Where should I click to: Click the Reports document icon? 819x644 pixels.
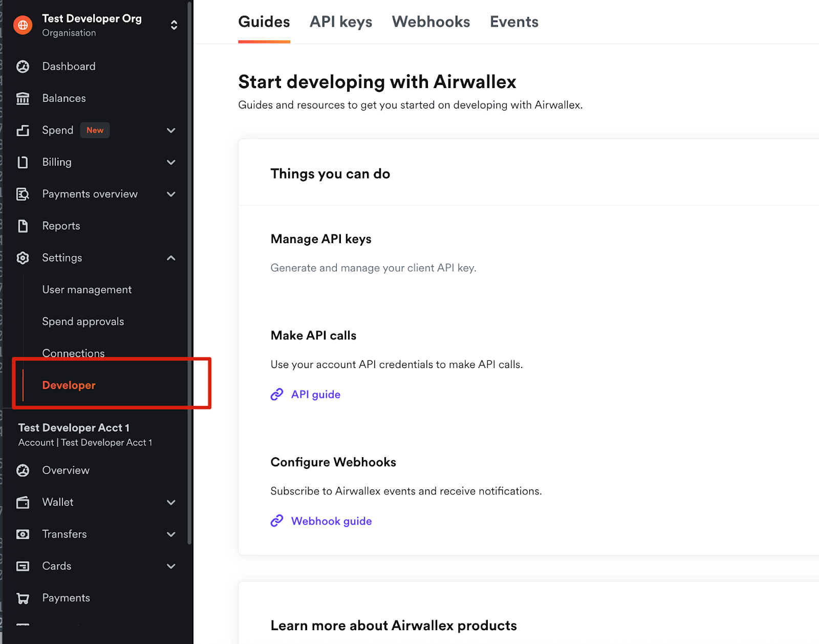point(23,226)
